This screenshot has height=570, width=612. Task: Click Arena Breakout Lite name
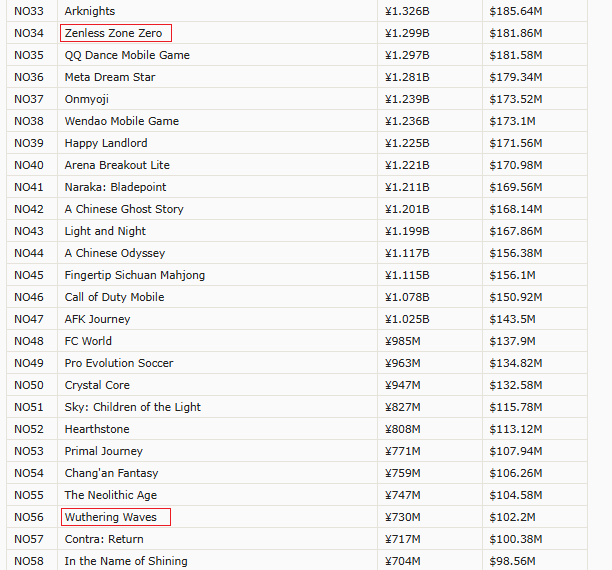click(x=117, y=165)
